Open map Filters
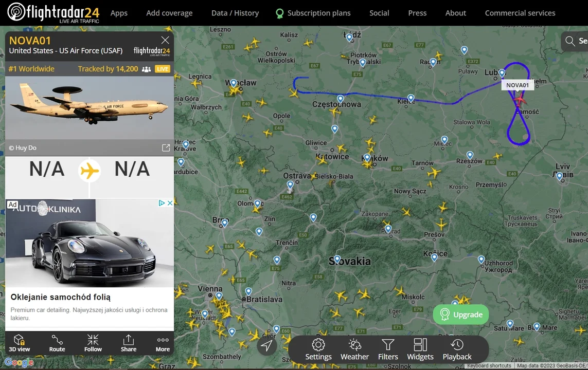 point(388,349)
